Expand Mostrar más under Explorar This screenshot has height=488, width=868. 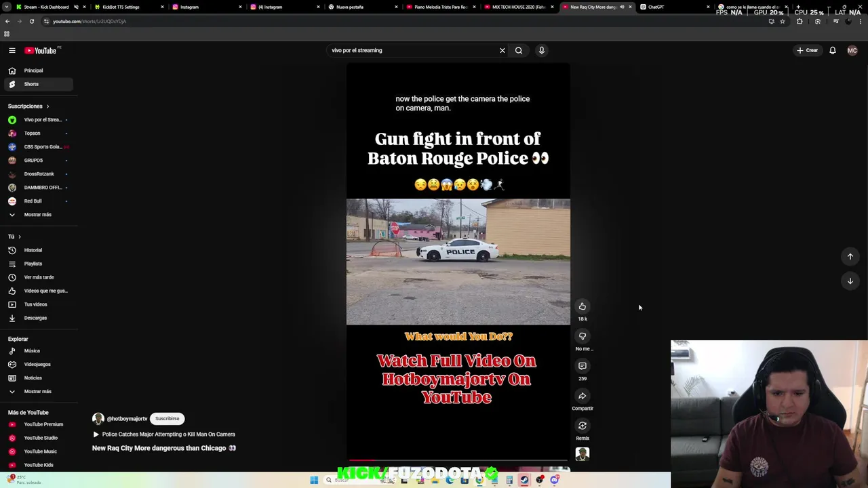39,391
